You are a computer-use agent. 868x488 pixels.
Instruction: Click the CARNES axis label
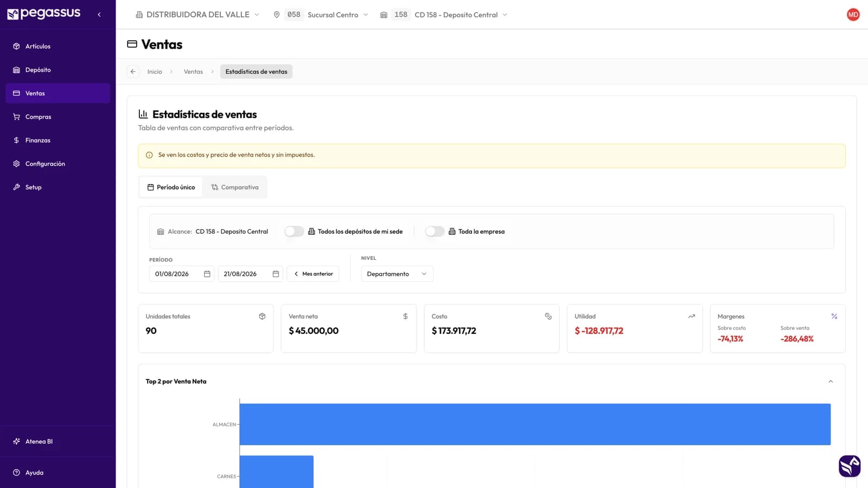(226, 477)
